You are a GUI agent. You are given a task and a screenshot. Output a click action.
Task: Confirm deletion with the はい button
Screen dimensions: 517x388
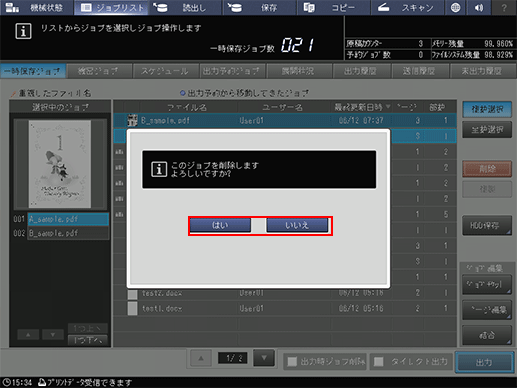(x=220, y=225)
